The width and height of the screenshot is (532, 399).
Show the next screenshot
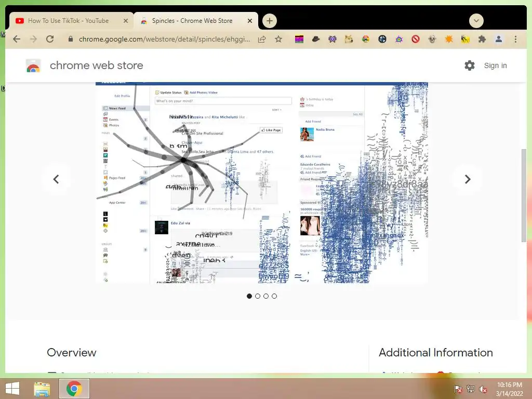coord(468,179)
